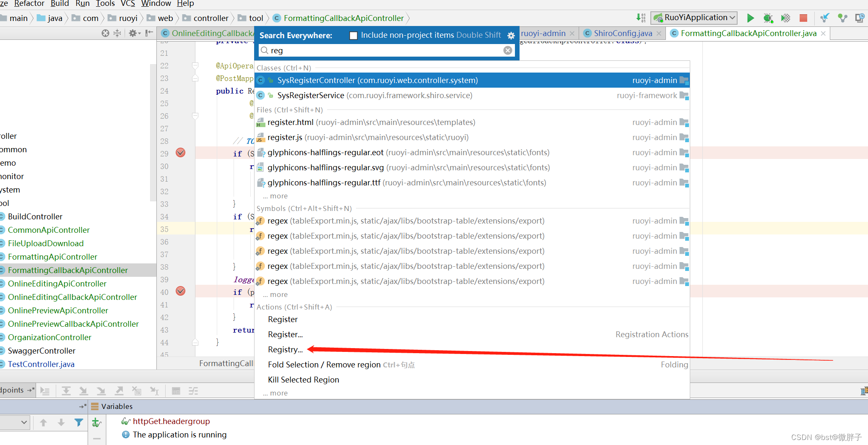The image size is (868, 445).
Task: Click the VCS Update Project icon
Action: 824,18
